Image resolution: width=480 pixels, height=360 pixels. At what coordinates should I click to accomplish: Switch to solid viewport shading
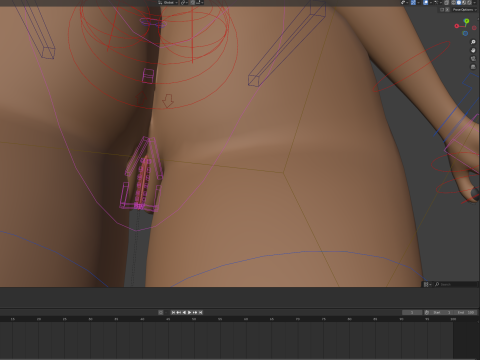coord(459,2)
